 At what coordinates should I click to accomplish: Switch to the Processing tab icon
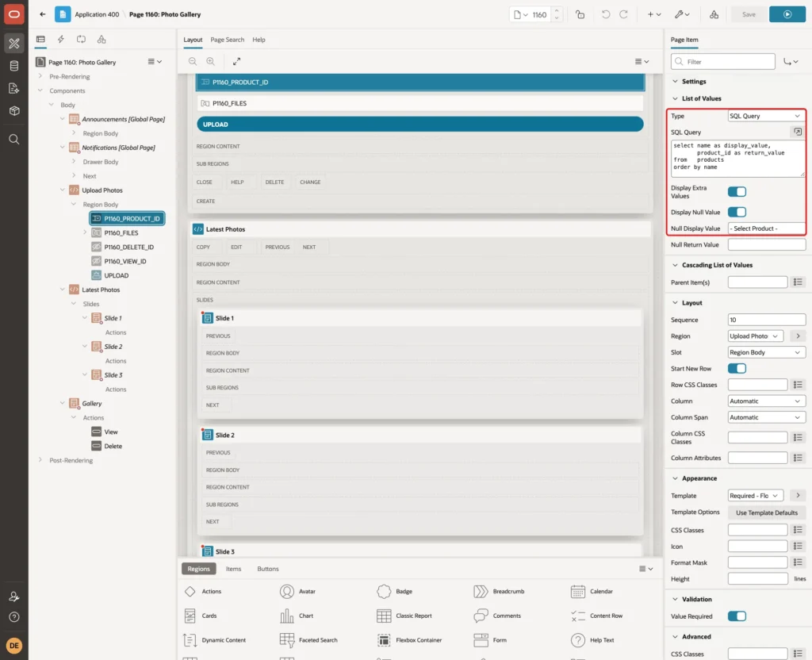(x=82, y=40)
